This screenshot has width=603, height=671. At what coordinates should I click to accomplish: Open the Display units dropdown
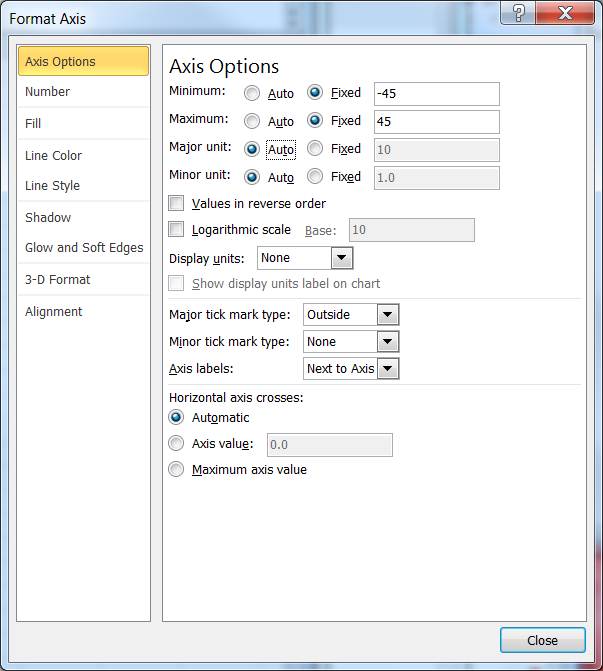342,258
